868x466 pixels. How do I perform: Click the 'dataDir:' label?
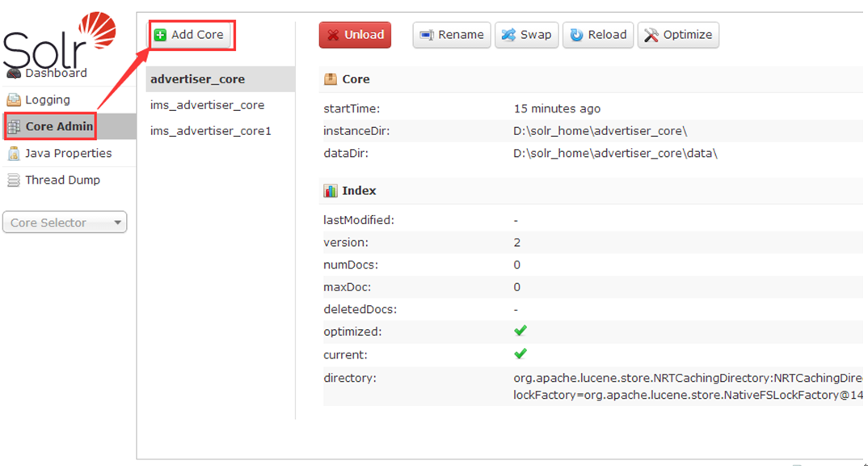click(346, 154)
